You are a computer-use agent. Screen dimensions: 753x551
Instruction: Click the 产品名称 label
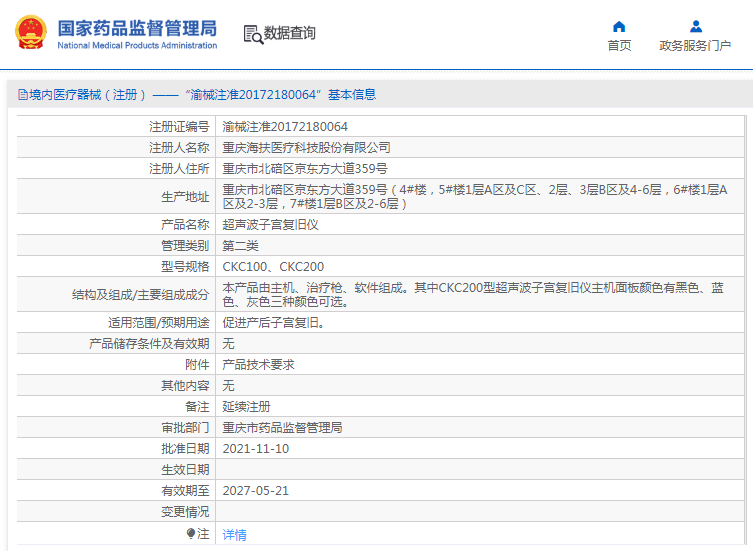point(185,225)
